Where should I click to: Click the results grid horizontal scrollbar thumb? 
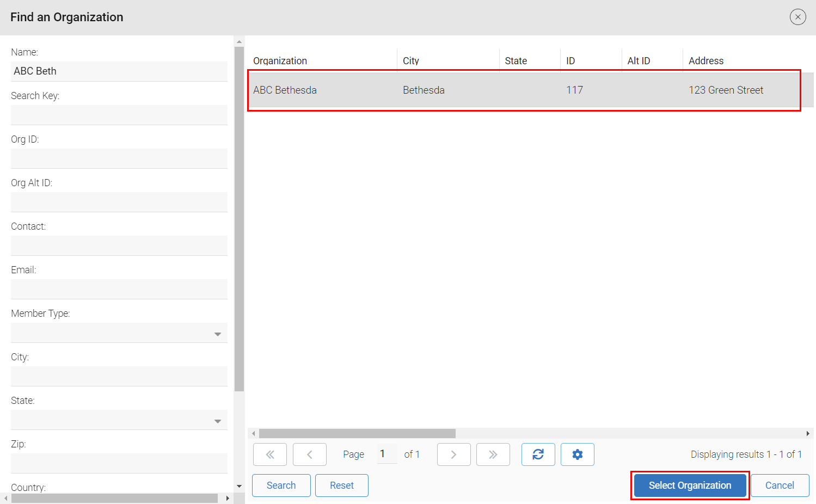coord(357,433)
